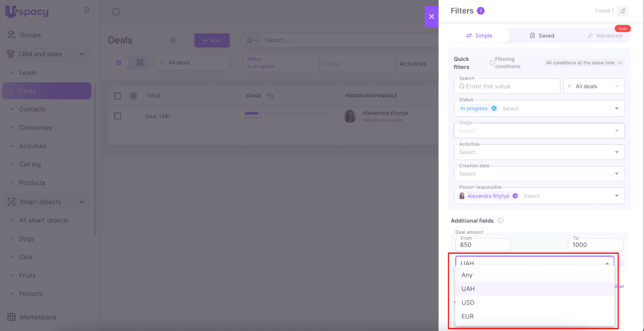Open Deals settings gear icon
Screen dimensions: 644x331
(x=173, y=40)
